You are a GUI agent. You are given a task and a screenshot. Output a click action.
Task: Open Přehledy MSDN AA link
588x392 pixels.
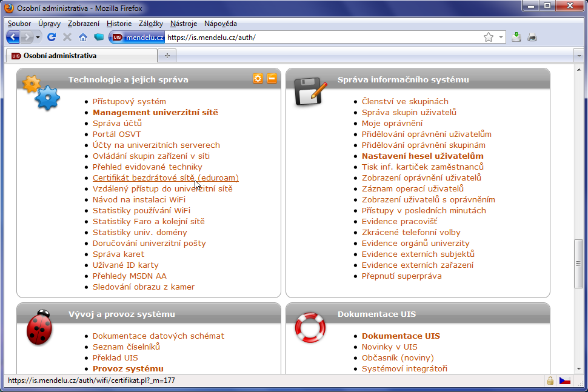point(130,276)
